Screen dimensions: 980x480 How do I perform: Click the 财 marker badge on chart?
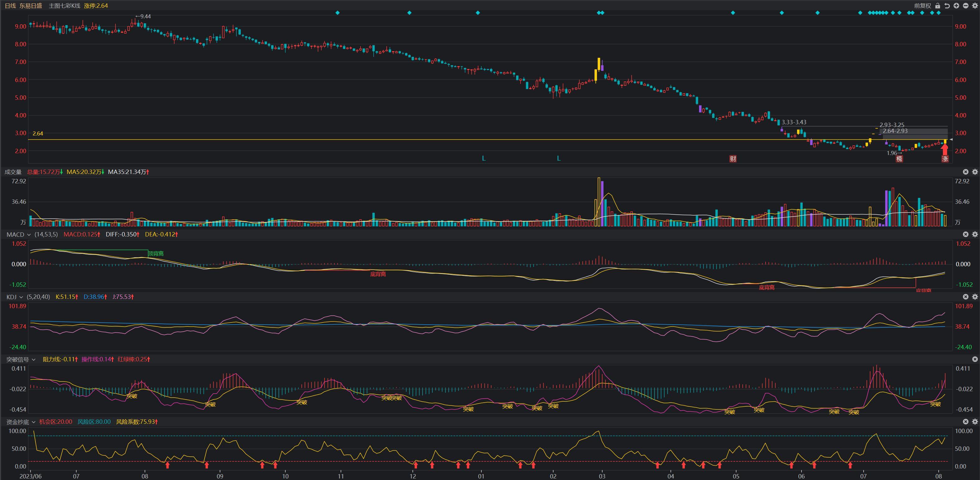(x=733, y=159)
